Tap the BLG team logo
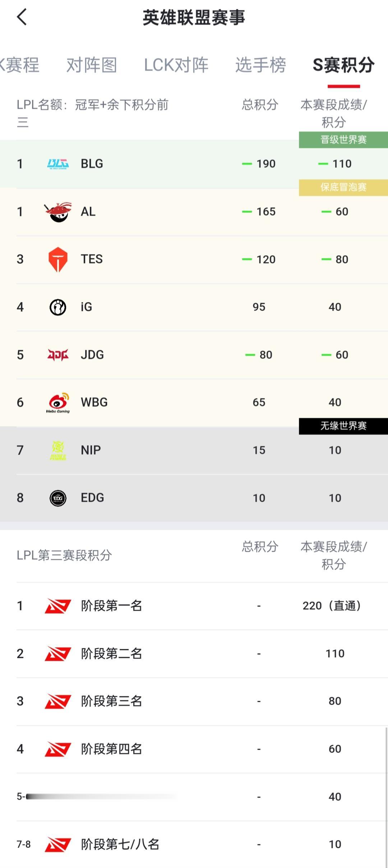Screen dimensions: 388x868 coord(58,164)
